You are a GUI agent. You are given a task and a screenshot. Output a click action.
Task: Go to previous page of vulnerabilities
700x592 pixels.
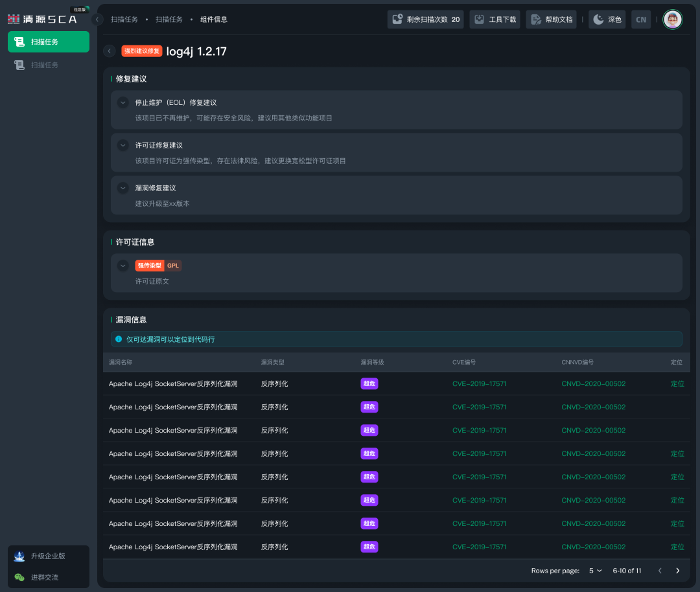click(x=660, y=571)
